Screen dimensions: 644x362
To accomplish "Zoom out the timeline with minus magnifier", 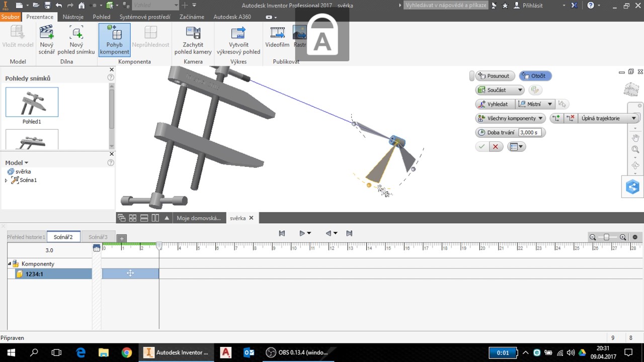I will pyautogui.click(x=593, y=237).
